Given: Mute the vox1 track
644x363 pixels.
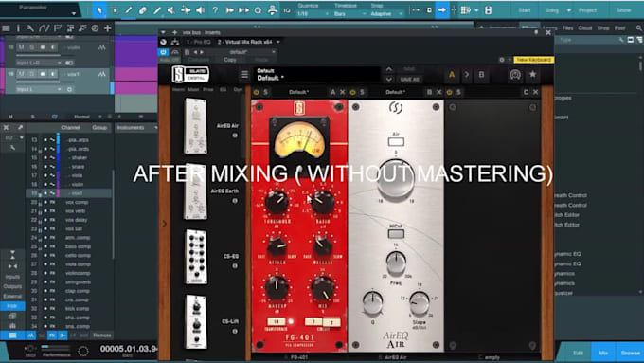Looking at the screenshot, I should click(22, 74).
